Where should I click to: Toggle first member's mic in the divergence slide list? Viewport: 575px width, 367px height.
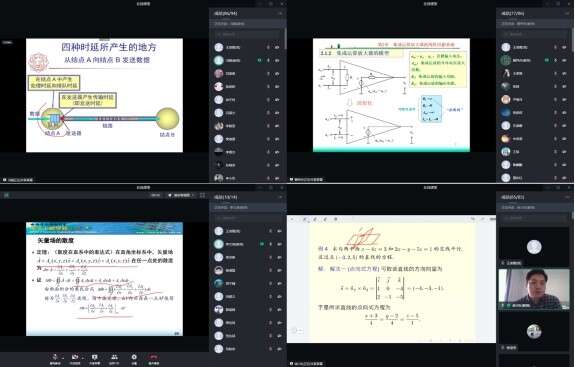[279, 231]
